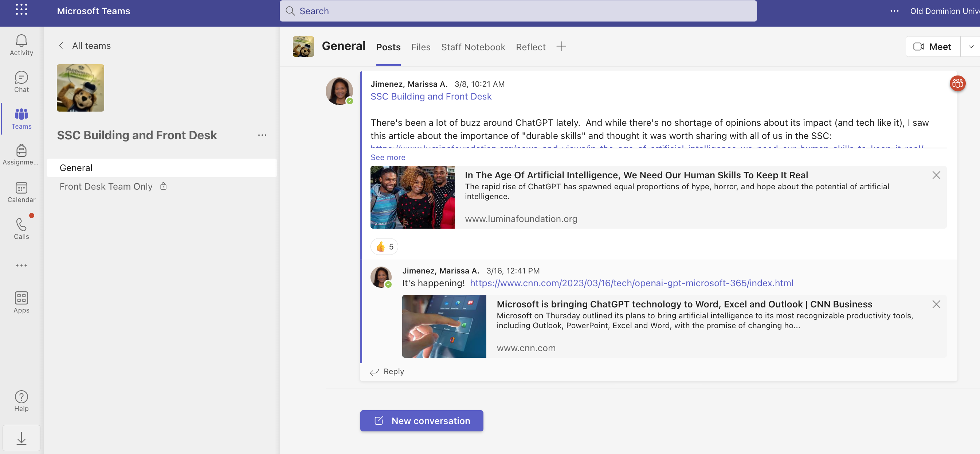Open Chat from the left rail

pos(21,82)
